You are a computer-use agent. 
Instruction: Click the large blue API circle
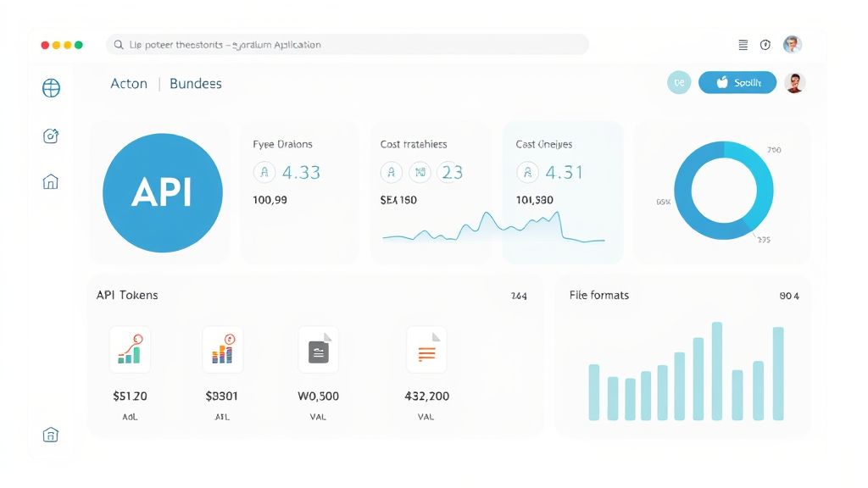click(x=163, y=193)
